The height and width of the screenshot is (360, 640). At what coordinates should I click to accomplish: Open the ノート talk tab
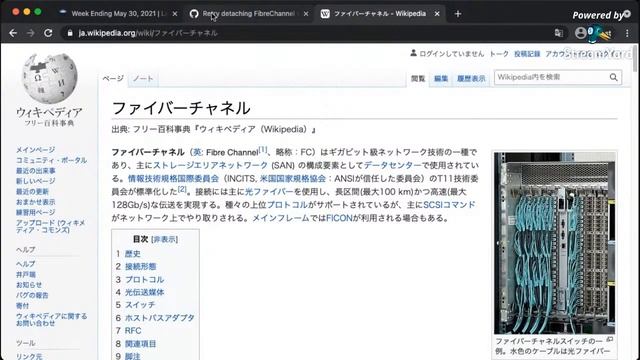tap(143, 78)
